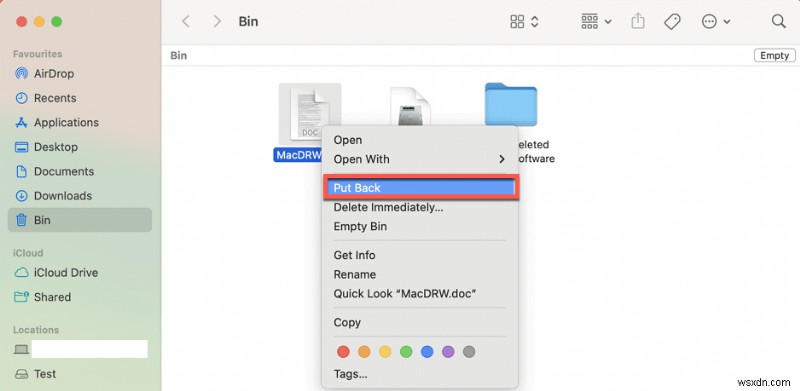Apply the gray tag color
This screenshot has height=391, width=800.
[469, 352]
